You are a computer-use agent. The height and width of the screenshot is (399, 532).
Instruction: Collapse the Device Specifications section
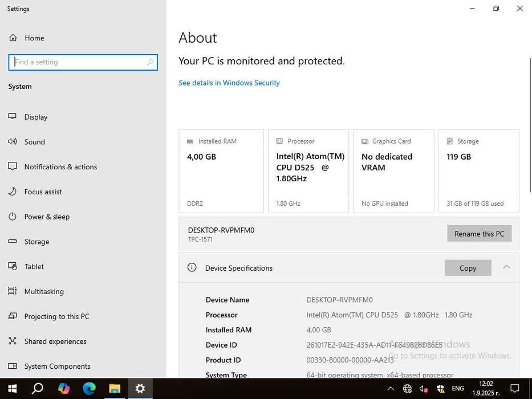pyautogui.click(x=506, y=267)
